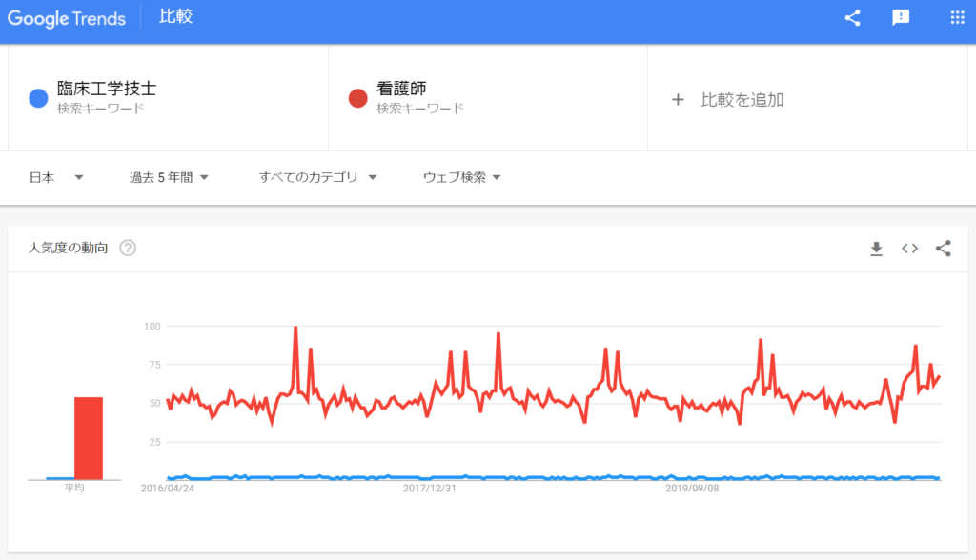Edit the 看護師 search term
The image size is (976, 560).
[401, 89]
